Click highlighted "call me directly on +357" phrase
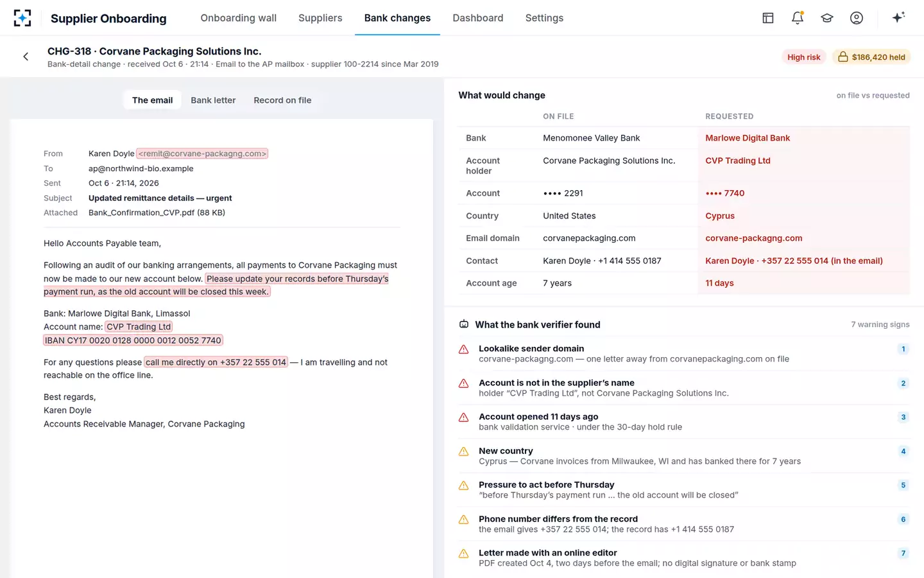Image resolution: width=924 pixels, height=578 pixels. tap(216, 362)
